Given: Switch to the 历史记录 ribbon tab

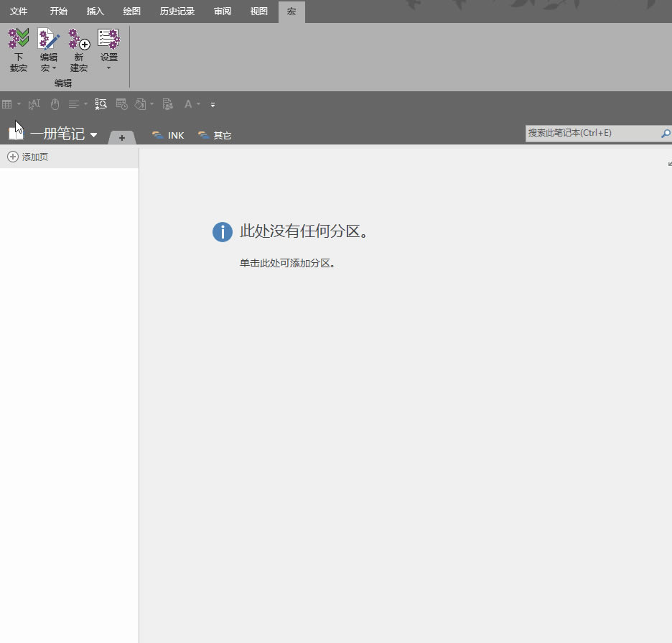Looking at the screenshot, I should [177, 11].
